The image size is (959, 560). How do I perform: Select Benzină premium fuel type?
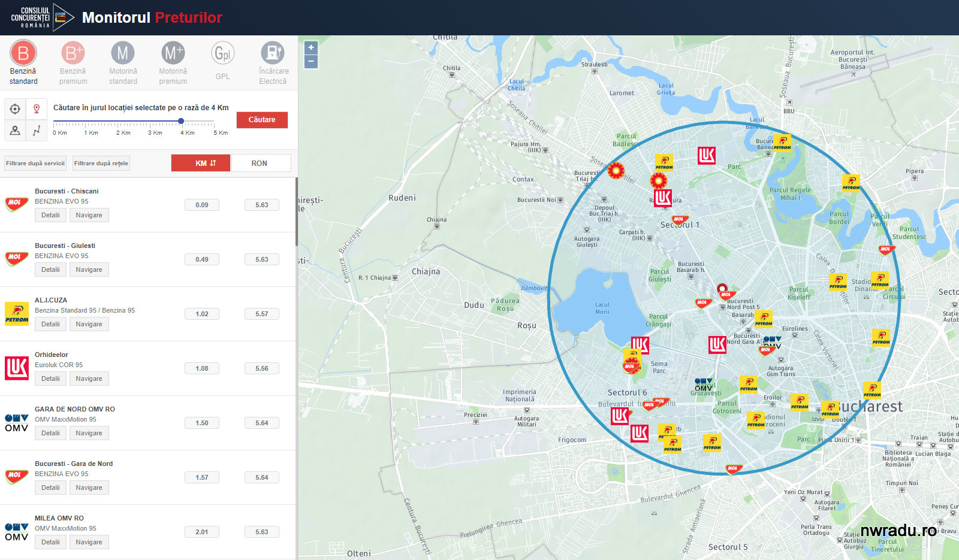[x=73, y=63]
